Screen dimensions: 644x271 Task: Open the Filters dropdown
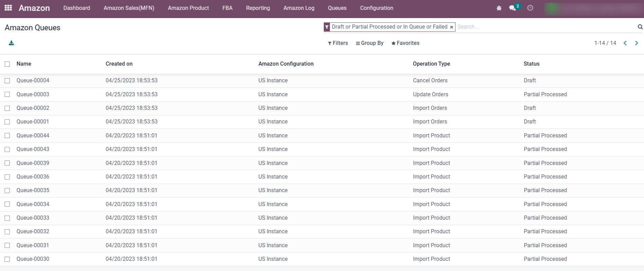tap(338, 43)
